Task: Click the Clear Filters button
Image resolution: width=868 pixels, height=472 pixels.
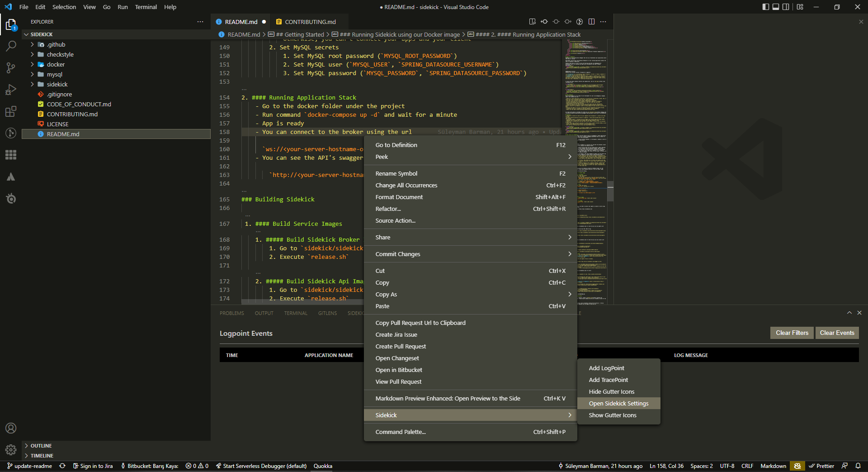Action: click(792, 333)
